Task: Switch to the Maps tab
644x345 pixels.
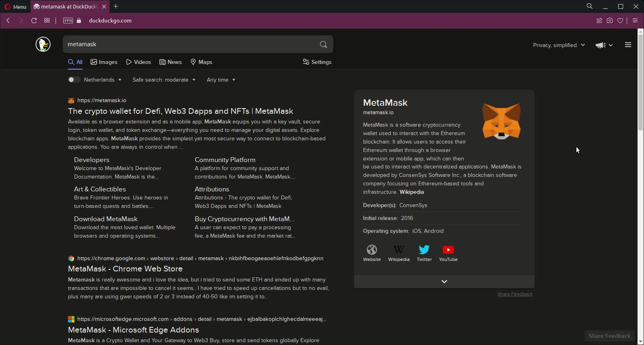Action: pyautogui.click(x=201, y=62)
